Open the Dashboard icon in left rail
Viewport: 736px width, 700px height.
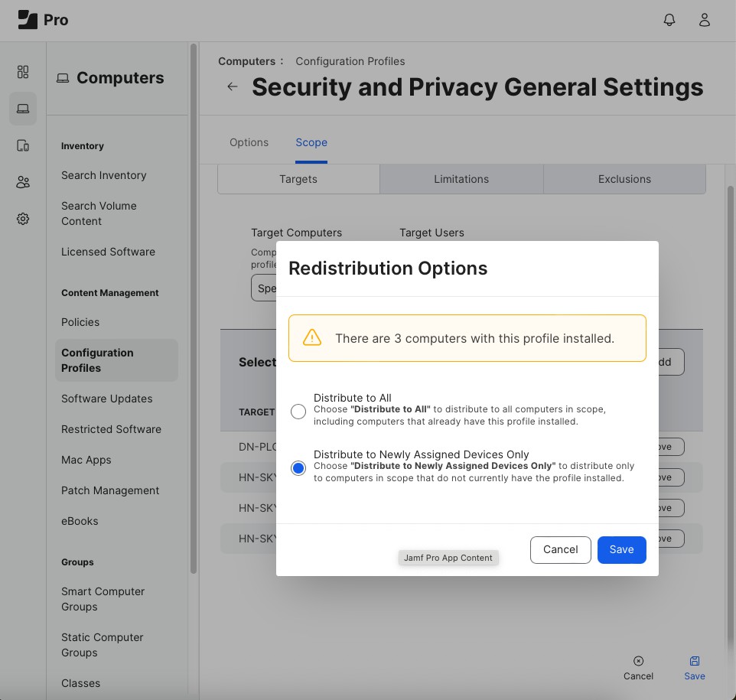coord(23,72)
